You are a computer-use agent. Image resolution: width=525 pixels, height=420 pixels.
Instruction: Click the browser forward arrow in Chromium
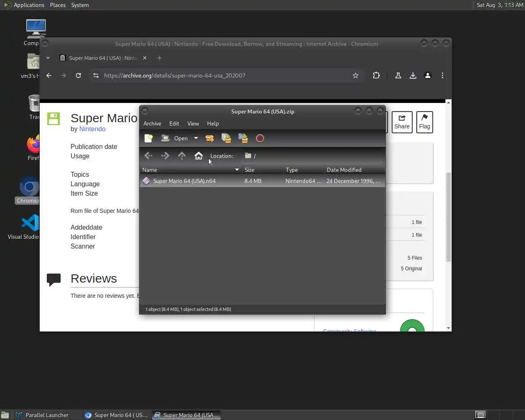click(64, 75)
